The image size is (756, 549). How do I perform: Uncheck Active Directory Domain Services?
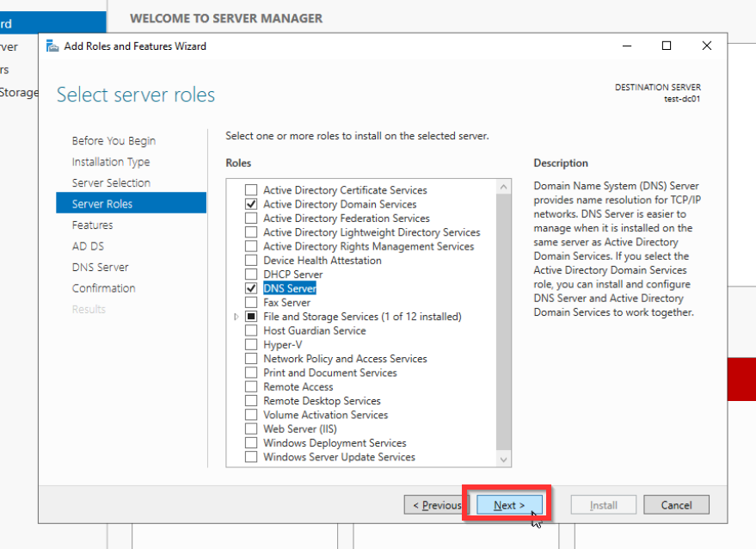[251, 204]
